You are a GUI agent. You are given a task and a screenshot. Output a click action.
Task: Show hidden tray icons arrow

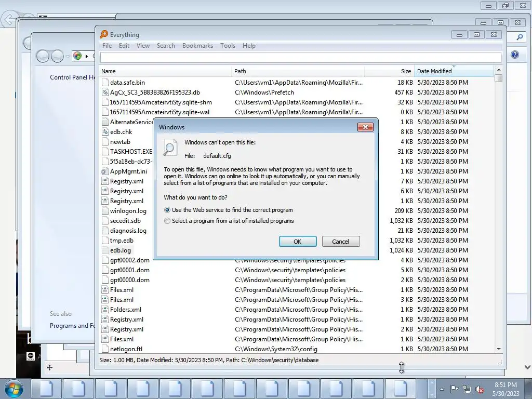click(x=442, y=389)
